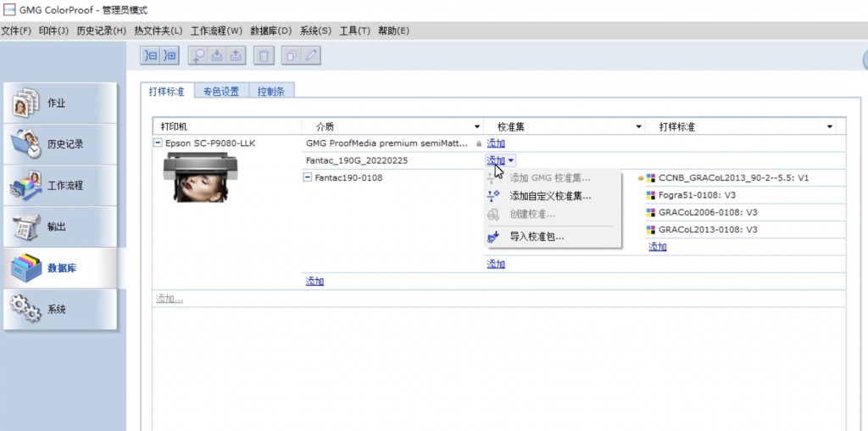The width and height of the screenshot is (868, 431).
Task: Open the 介质 column filter dropdown
Action: click(477, 127)
